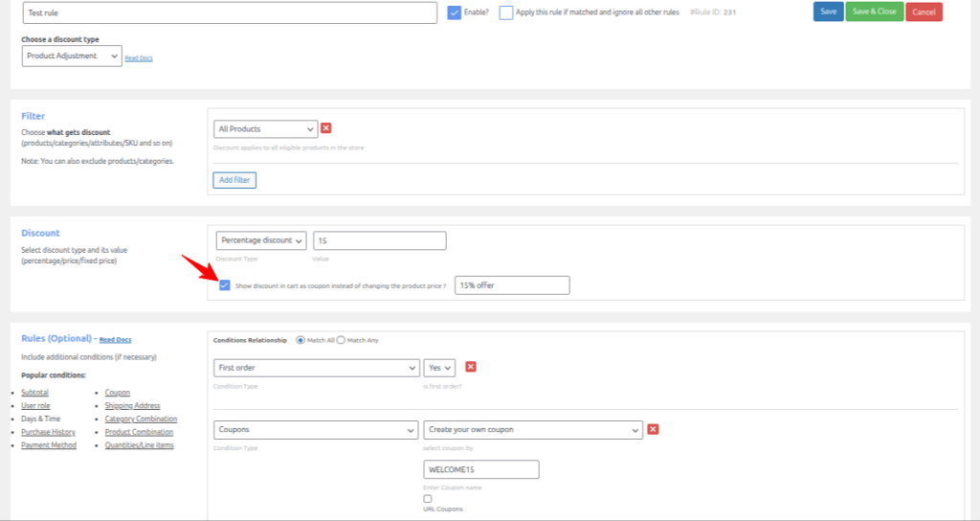Uncheck show discount in cart as coupon
The image size is (980, 521).
(224, 285)
